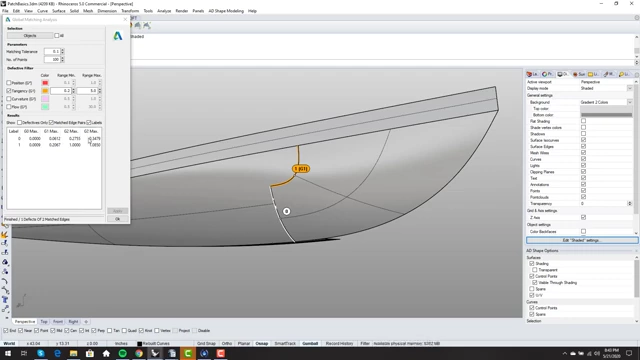Click the orange Tangency color swatch
640x360 pixels.
(45, 91)
